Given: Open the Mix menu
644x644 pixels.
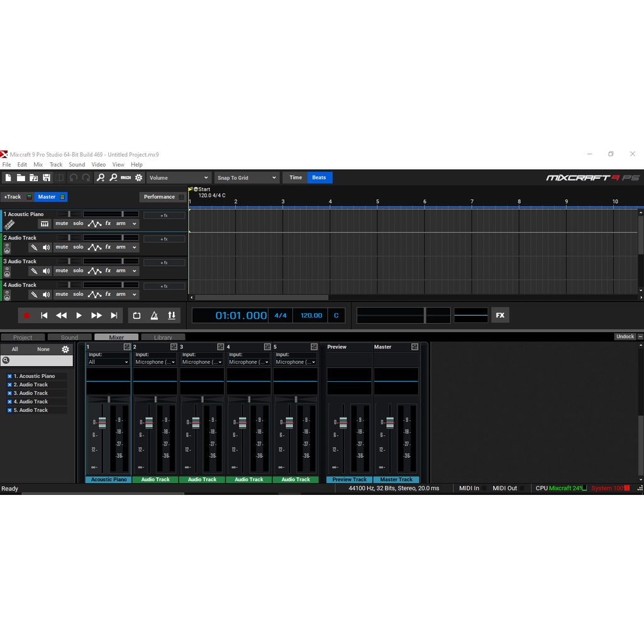Looking at the screenshot, I should pos(38,165).
